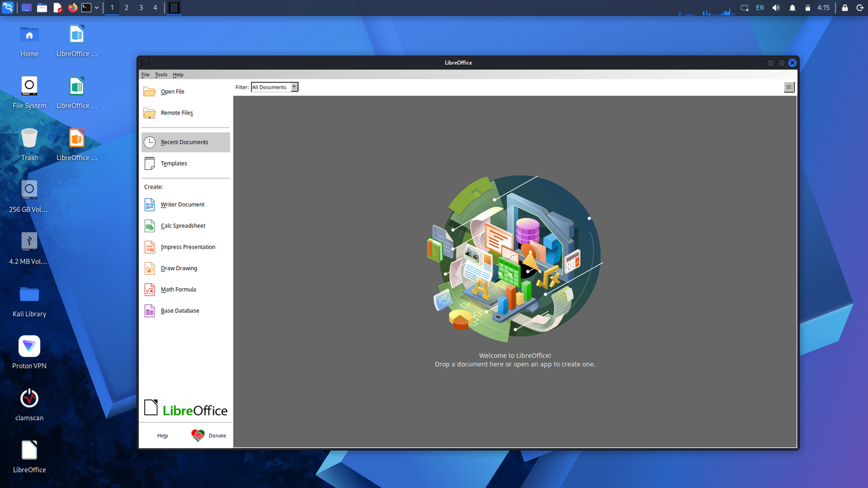Launch the file manager from the panel

click(x=42, y=8)
